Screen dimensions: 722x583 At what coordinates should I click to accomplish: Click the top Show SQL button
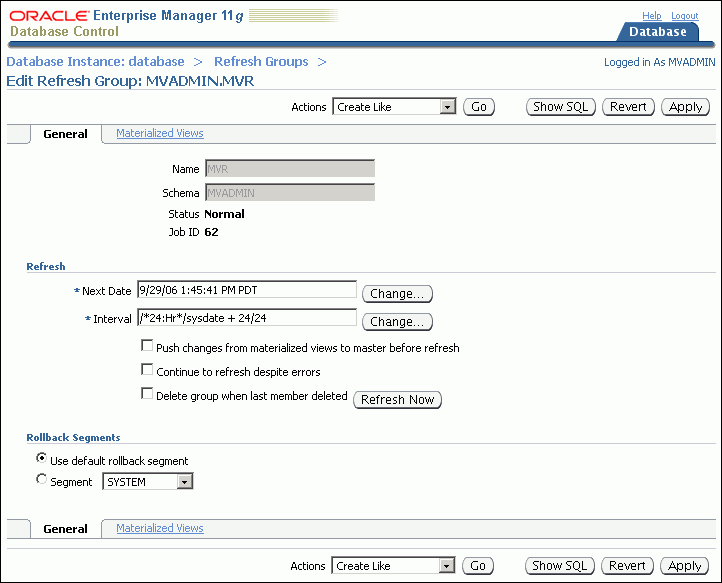coord(561,107)
